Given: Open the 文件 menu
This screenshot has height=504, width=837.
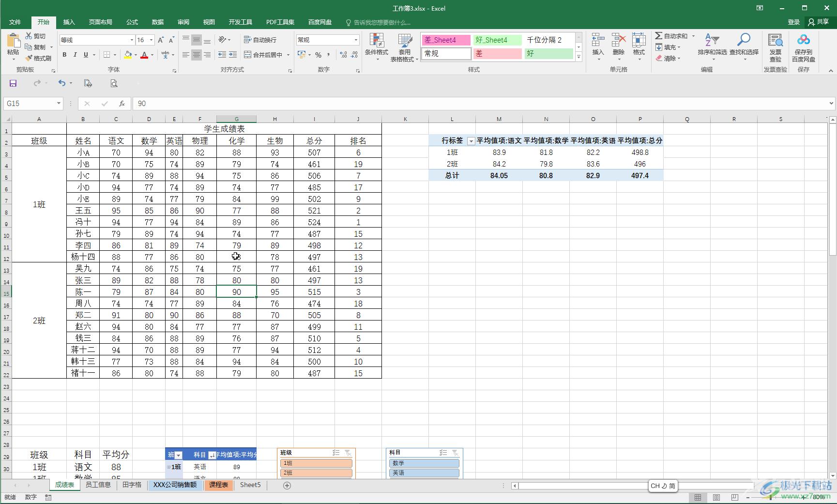Looking at the screenshot, I should pyautogui.click(x=15, y=22).
